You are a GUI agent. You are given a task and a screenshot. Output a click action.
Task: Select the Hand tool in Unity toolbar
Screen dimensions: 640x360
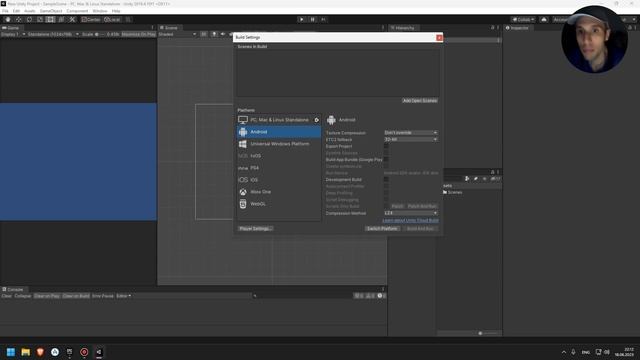pyautogui.click(x=8, y=20)
